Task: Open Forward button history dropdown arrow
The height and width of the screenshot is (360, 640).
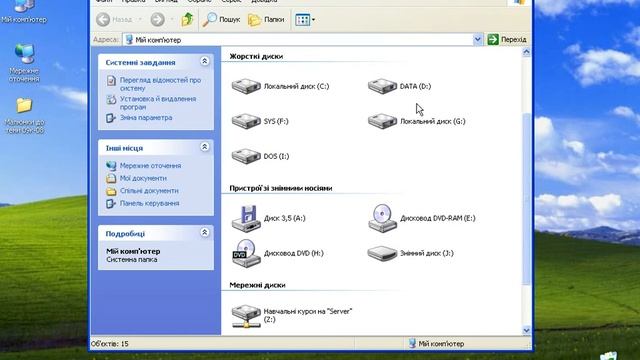Action: (x=172, y=19)
